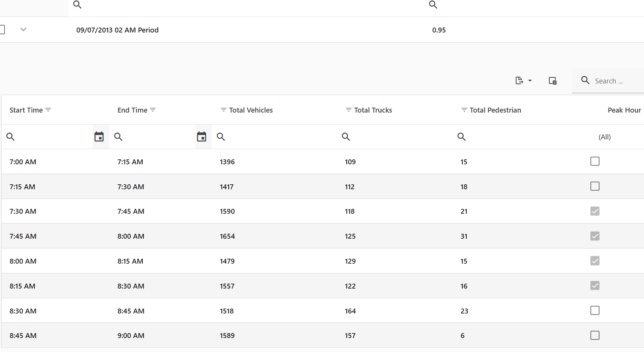
Task: Toggle Peak Hour checkbox for 7:30 AM row
Action: tap(595, 211)
